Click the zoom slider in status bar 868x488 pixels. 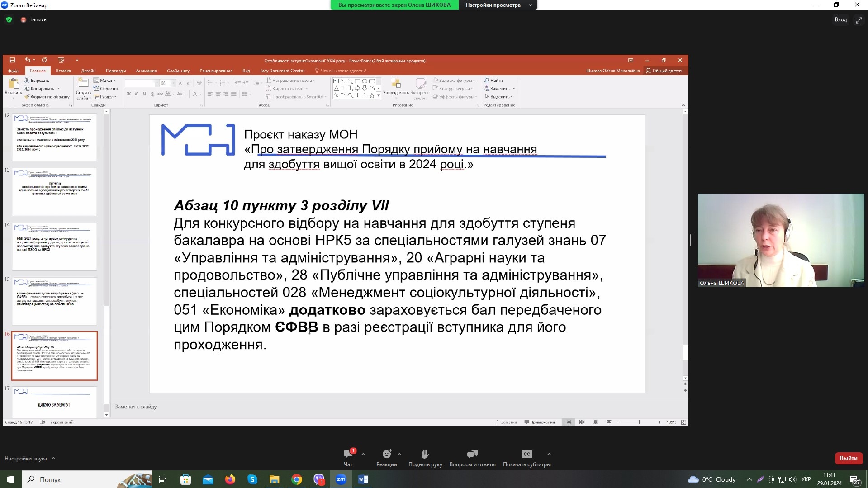(639, 422)
